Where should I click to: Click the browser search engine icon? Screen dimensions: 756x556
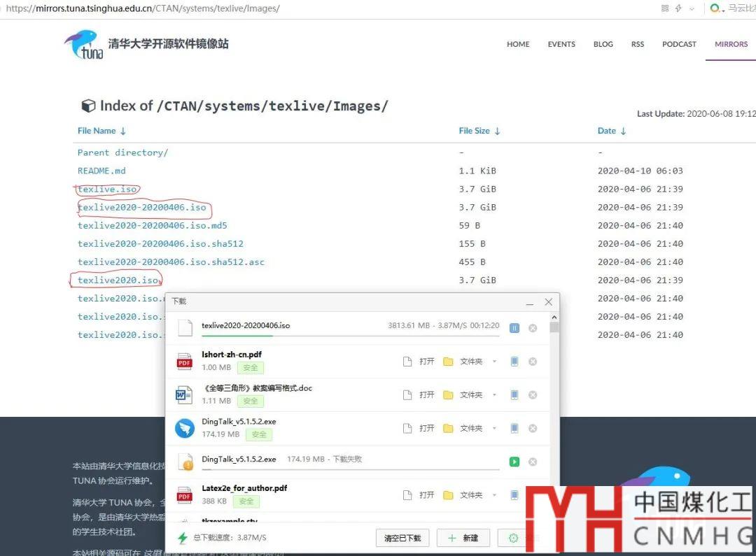(x=716, y=8)
